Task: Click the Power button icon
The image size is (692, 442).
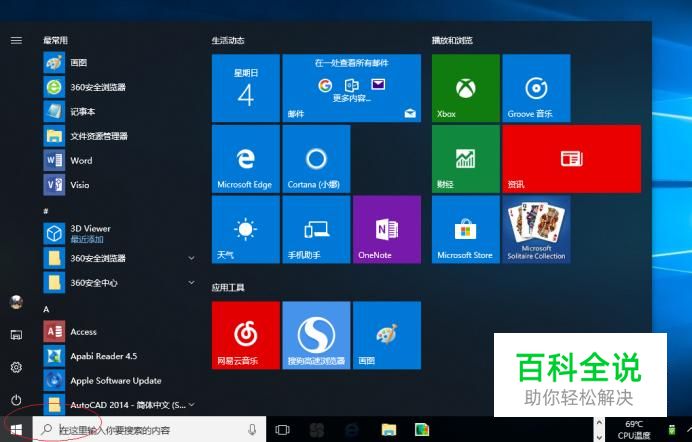Action: tap(16, 400)
